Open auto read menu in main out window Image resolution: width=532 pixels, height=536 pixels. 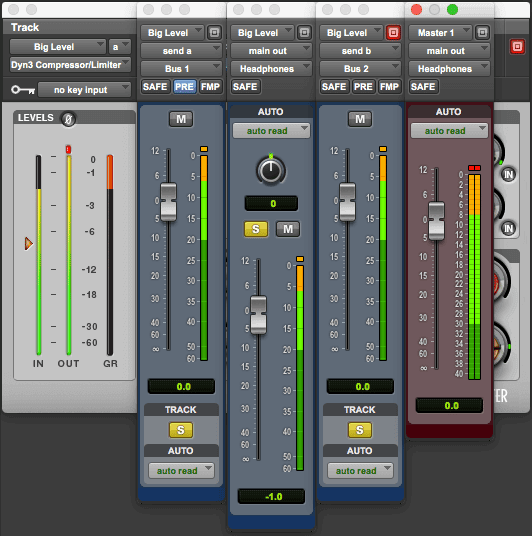click(x=271, y=131)
